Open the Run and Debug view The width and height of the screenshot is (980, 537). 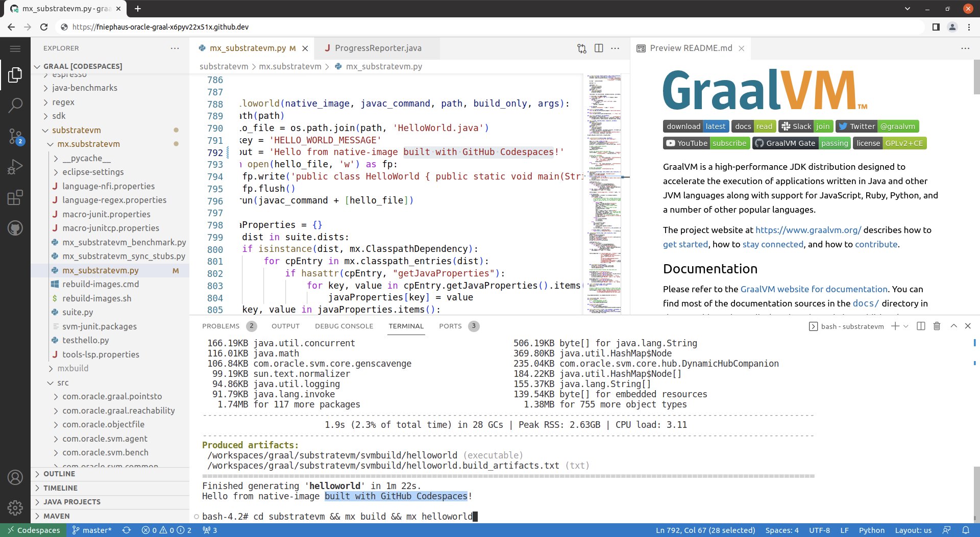15,166
